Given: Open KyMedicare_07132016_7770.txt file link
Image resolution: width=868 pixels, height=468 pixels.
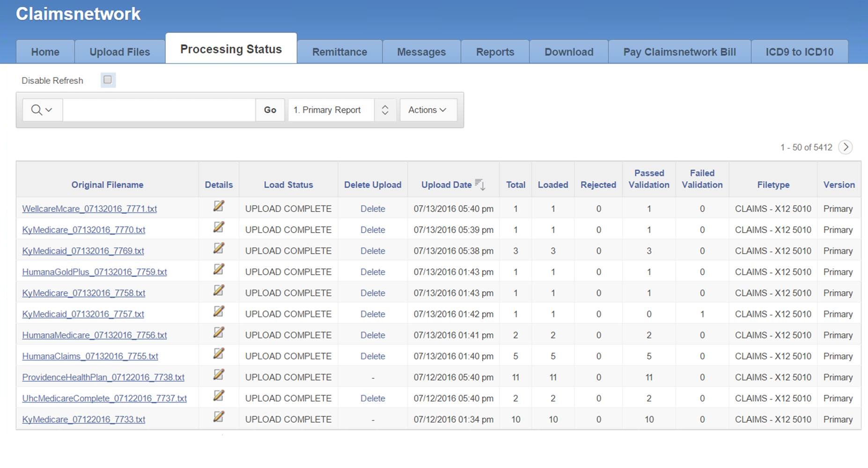Looking at the screenshot, I should 84,230.
